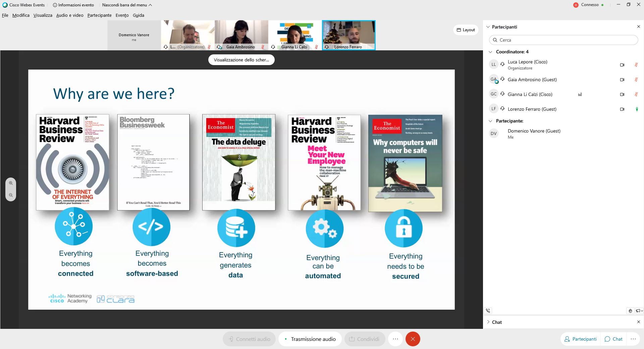Expand the Chat panel chevron
644x349 pixels.
coord(488,322)
